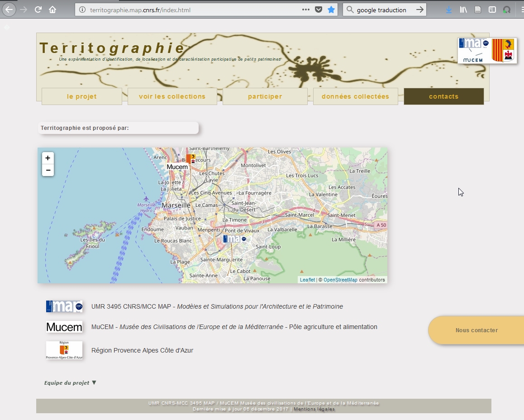Click the Région flag marker on the map
524x420 pixels.
tap(191, 159)
